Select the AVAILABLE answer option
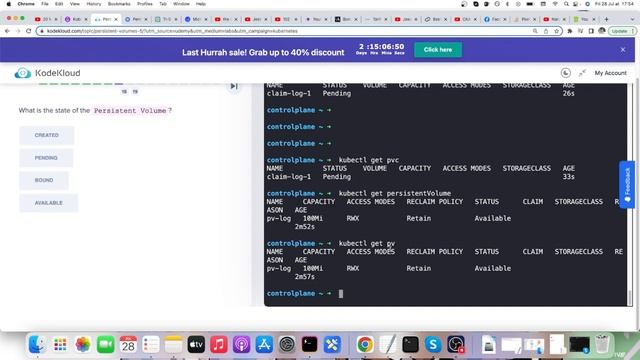Image resolution: width=640 pixels, height=360 pixels. (49, 203)
